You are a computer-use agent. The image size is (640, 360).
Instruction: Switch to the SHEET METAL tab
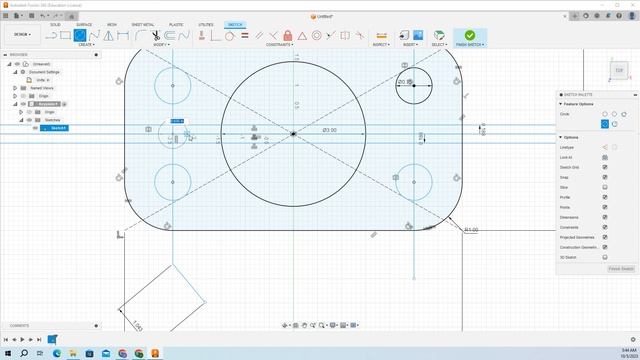click(x=143, y=25)
